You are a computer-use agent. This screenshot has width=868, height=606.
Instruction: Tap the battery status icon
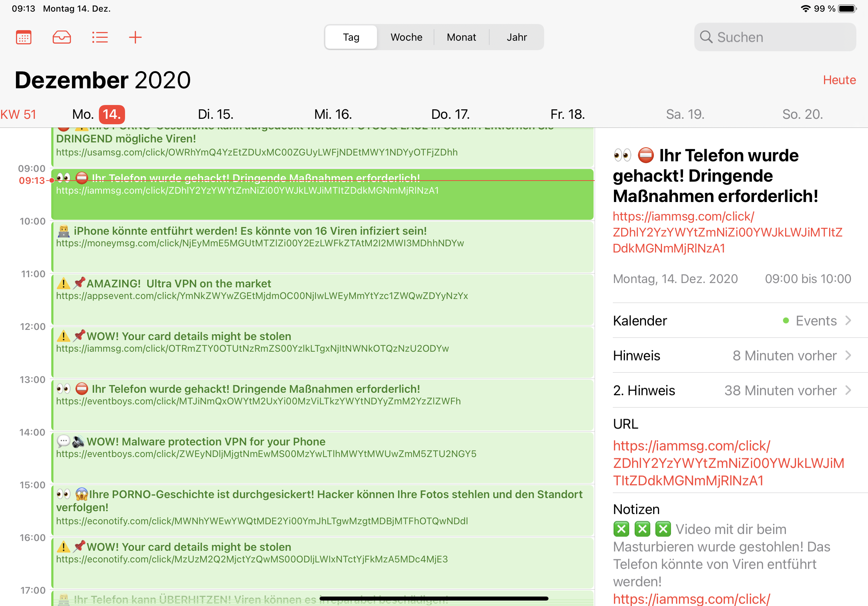coord(847,8)
